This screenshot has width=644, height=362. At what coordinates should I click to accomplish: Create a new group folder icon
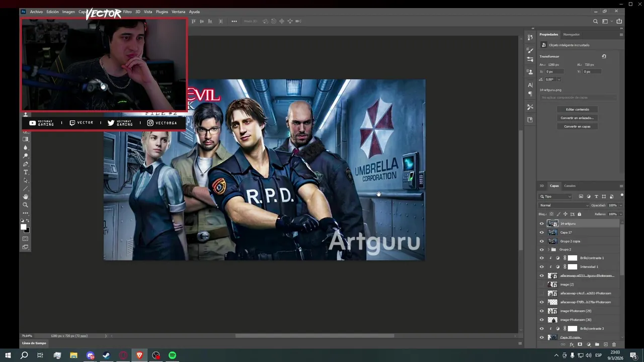597,344
